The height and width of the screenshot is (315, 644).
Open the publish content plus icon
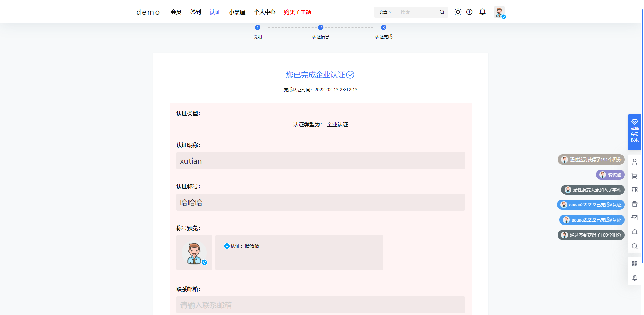click(469, 12)
